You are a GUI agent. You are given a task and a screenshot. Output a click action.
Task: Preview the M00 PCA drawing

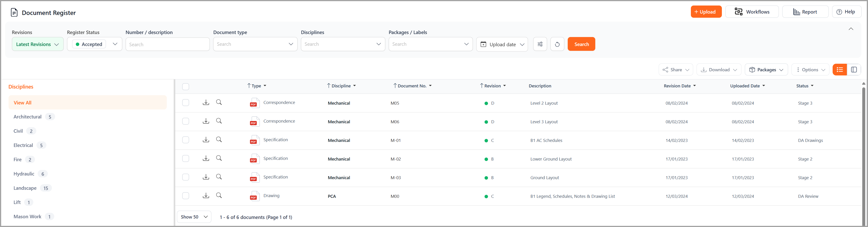point(219,195)
